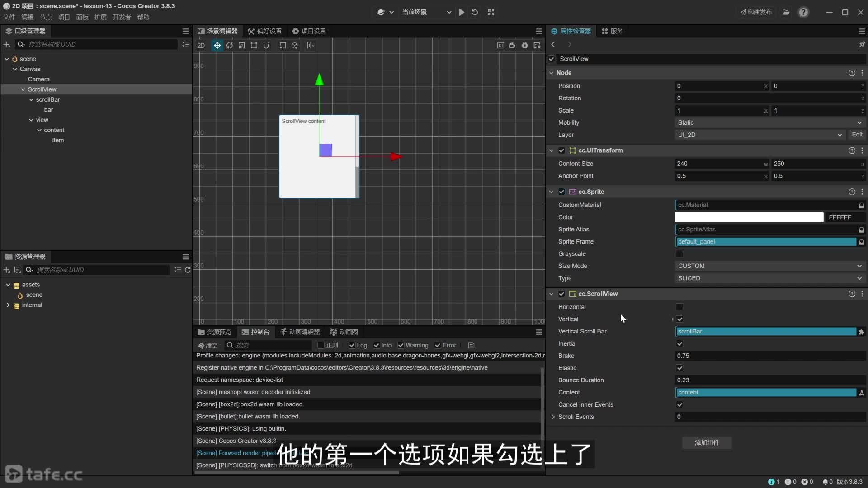Screen dimensions: 868x488
Task: Open the help question mark icon
Action: (803, 12)
